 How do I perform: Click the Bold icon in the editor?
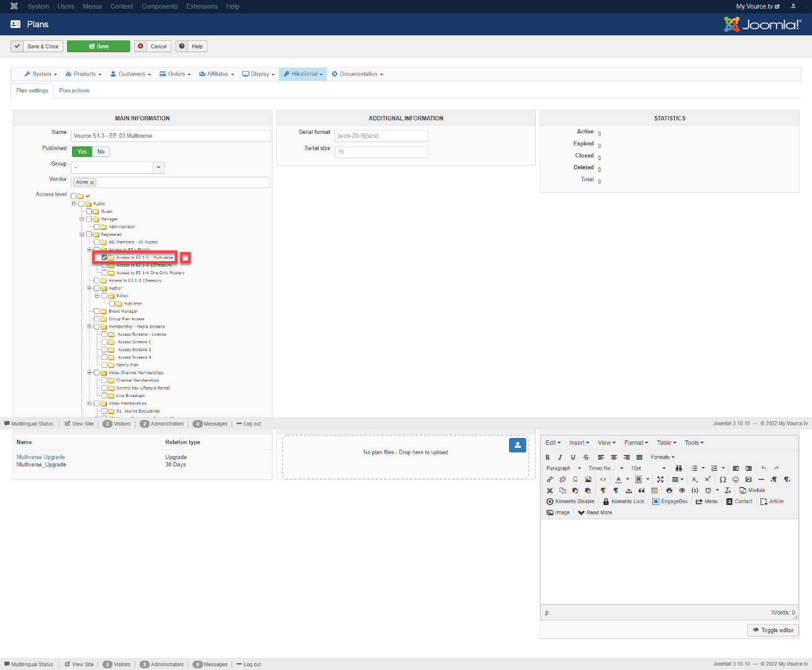(548, 457)
